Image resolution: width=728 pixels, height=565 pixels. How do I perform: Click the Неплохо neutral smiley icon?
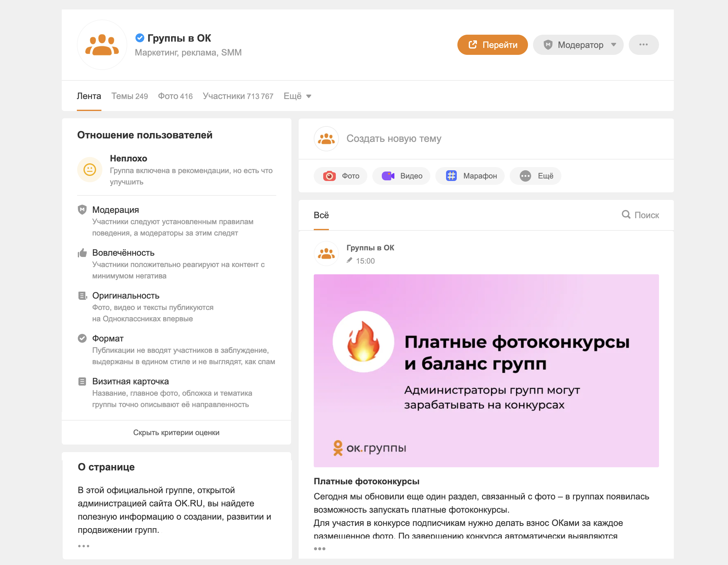coord(89,169)
